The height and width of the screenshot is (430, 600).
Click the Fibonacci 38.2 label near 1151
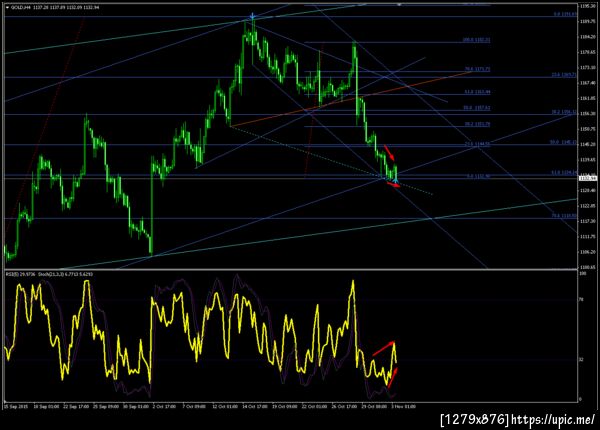(x=477, y=124)
